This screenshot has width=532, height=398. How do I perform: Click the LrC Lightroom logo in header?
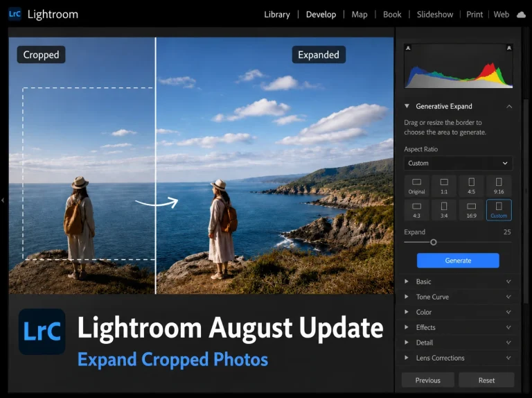(x=15, y=15)
